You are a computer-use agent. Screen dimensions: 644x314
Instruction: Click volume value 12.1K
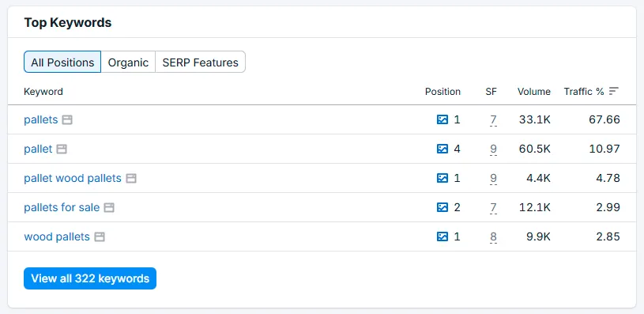535,207
